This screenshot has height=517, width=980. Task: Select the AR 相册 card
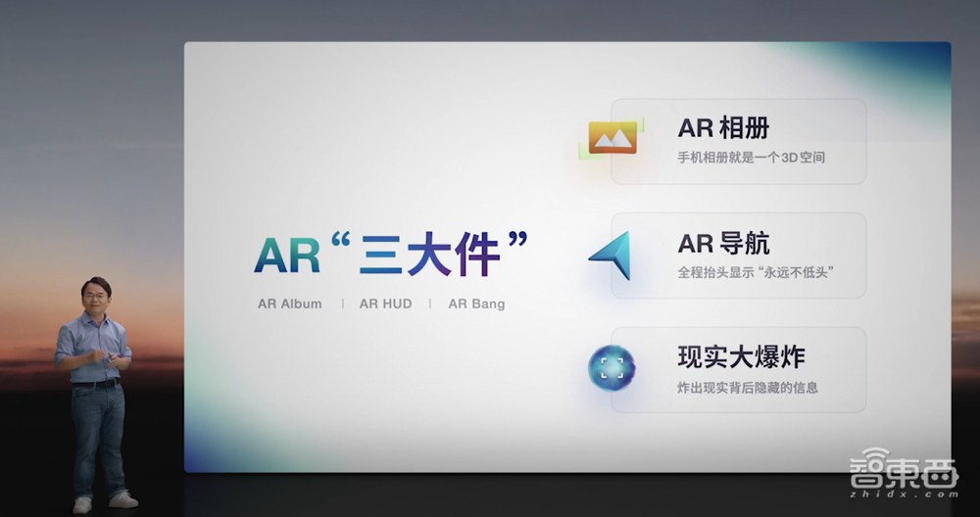(738, 141)
